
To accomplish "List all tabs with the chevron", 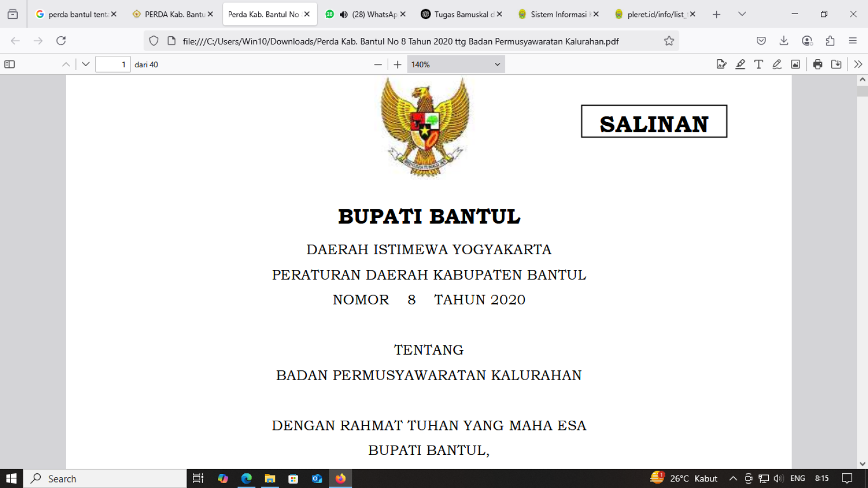I will coord(742,14).
